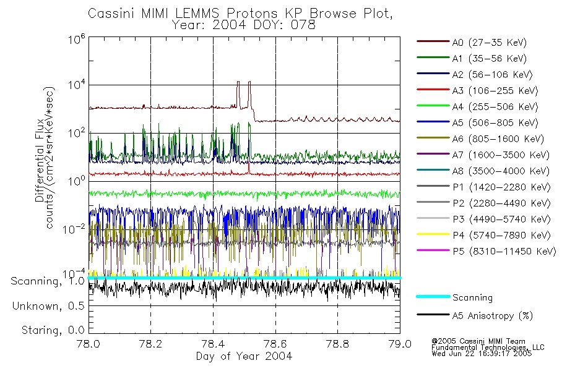Click the A7 (1600-3500 KeV) legend label

tap(501, 156)
